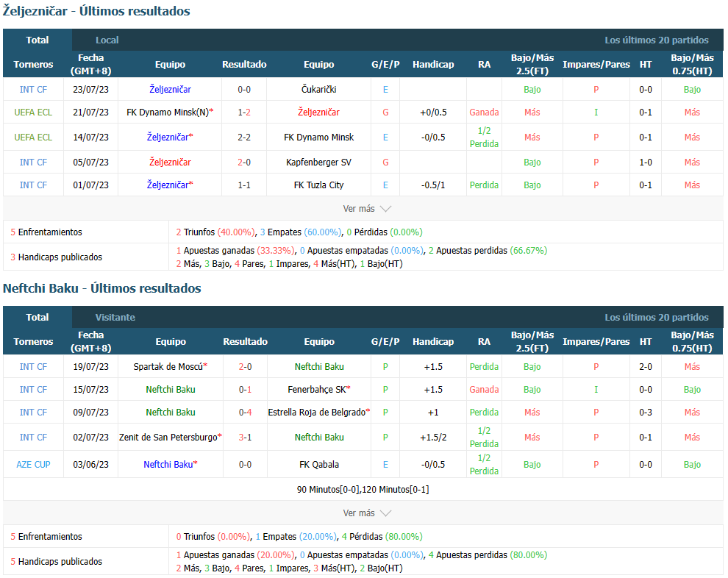
Task: Open the 2-2 result of Željezničar match
Action: click(244, 137)
